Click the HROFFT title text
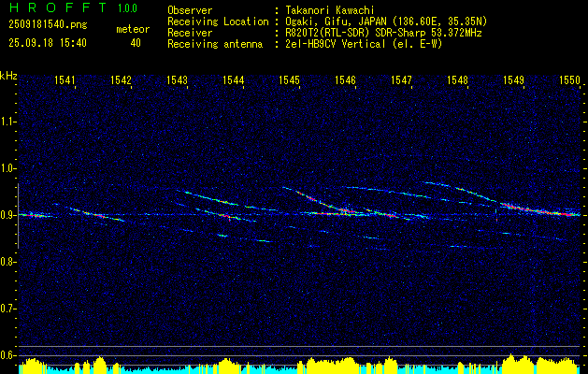The image size is (588, 374). point(57,7)
